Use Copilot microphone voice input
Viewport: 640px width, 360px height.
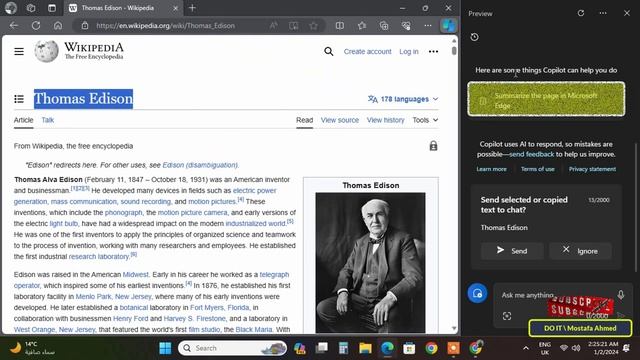[x=621, y=295]
